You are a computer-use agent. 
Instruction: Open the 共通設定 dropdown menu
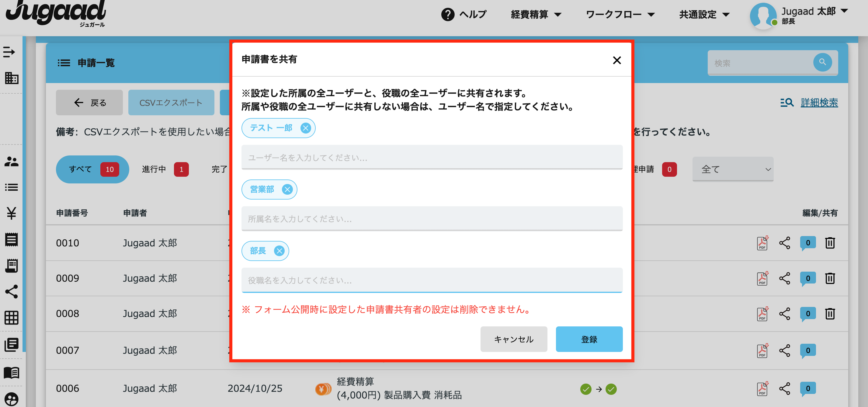705,15
